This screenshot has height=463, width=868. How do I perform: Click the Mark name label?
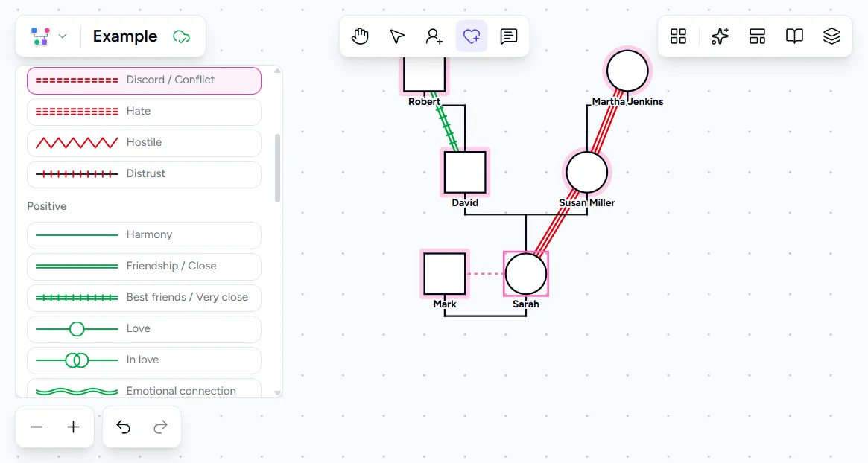(x=445, y=304)
